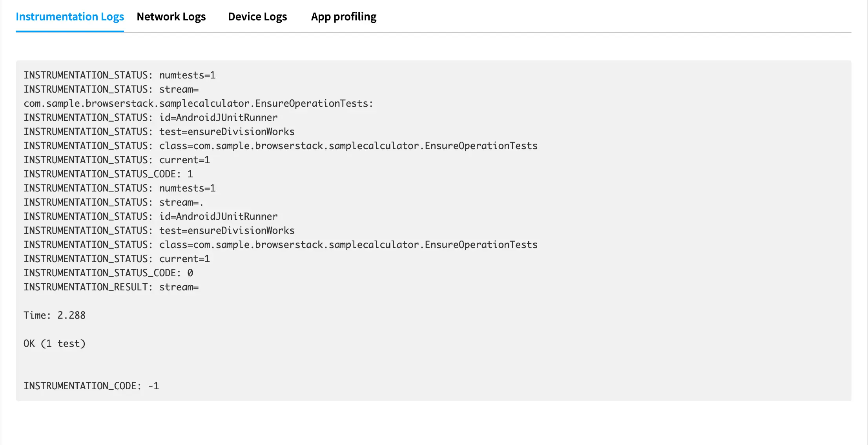Click the second test=ensureDivisionWorks log line

coord(159,231)
